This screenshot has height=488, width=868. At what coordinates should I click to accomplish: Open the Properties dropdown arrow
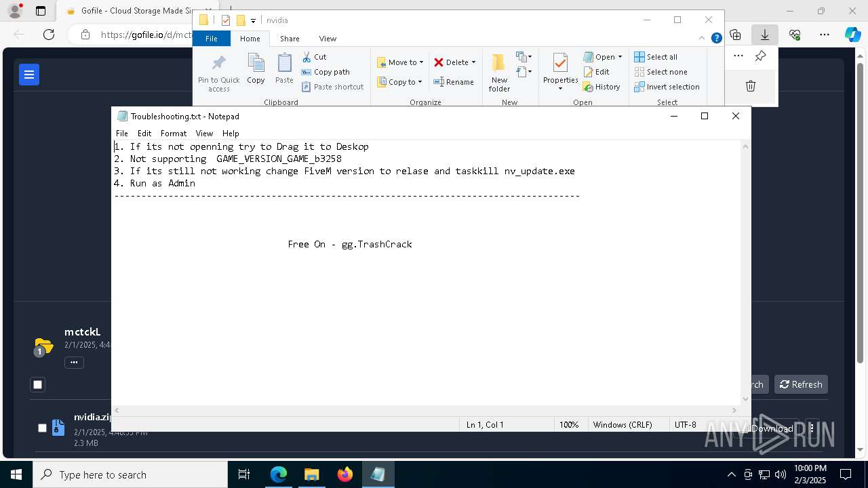pos(560,88)
